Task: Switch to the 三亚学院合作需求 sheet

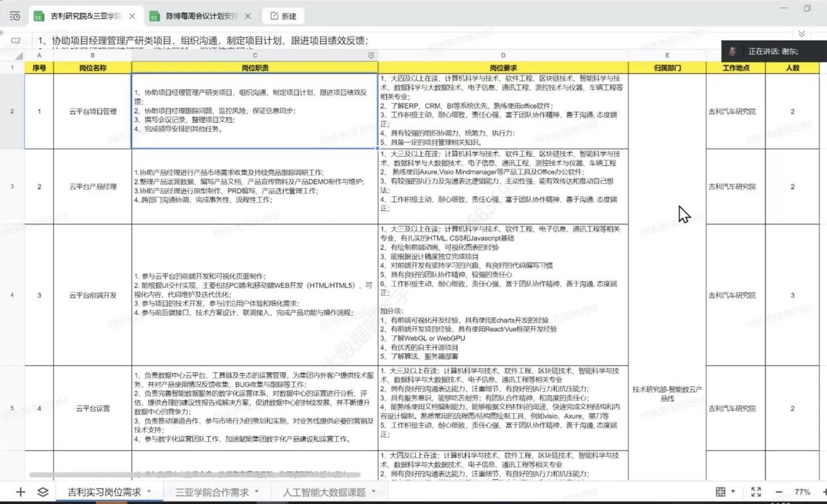Action: click(x=212, y=492)
